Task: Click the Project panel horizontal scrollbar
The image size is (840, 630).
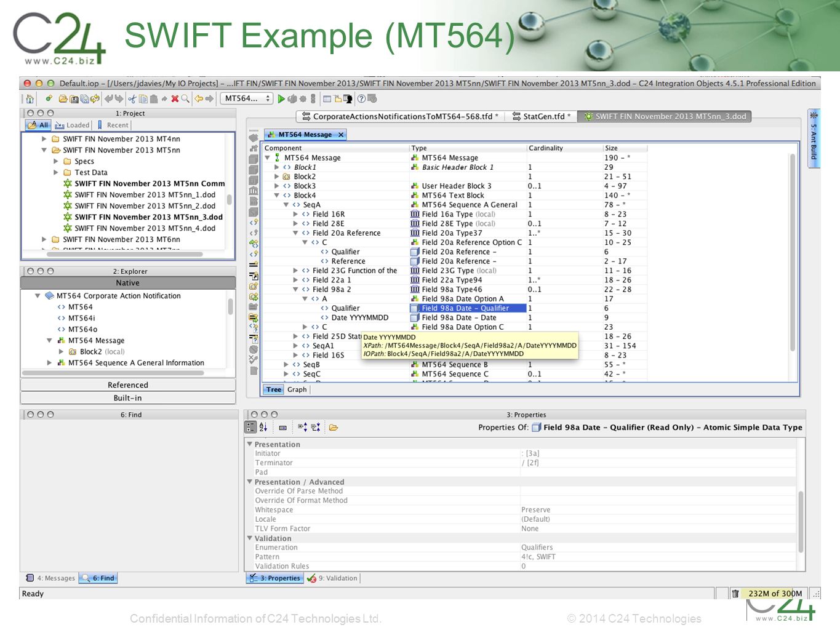Action: click(123, 254)
